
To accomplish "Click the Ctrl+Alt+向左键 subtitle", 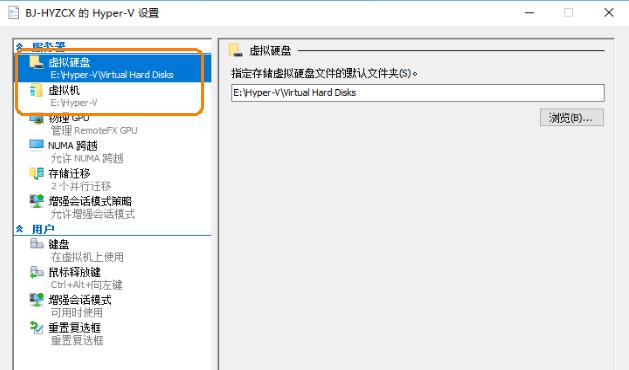I will pyautogui.click(x=86, y=285).
